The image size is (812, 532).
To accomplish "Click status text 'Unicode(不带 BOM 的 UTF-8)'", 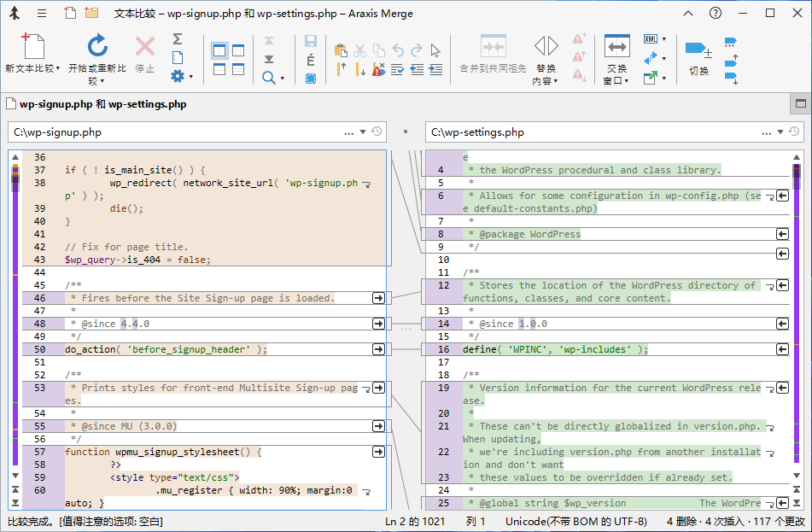I will 576,522.
